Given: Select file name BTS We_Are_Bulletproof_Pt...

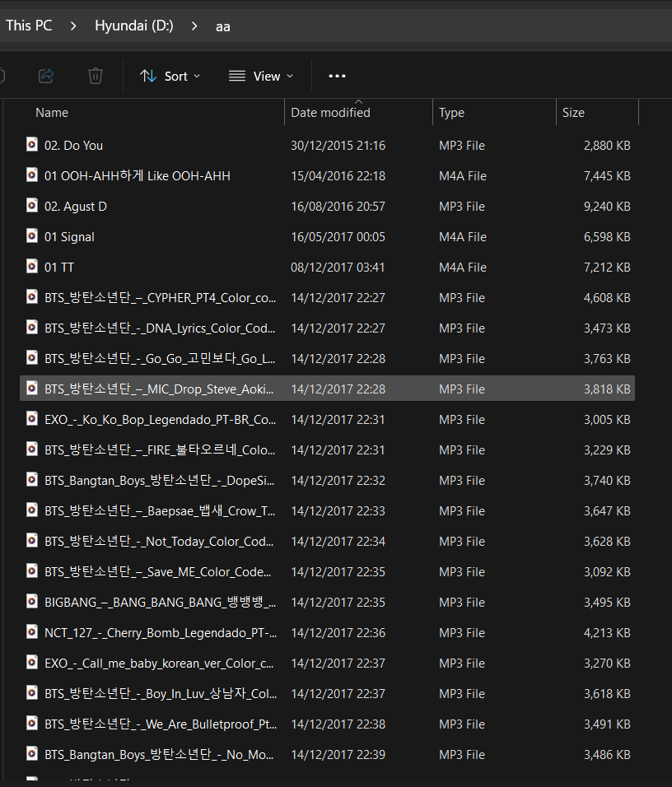Looking at the screenshot, I should coord(161,724).
